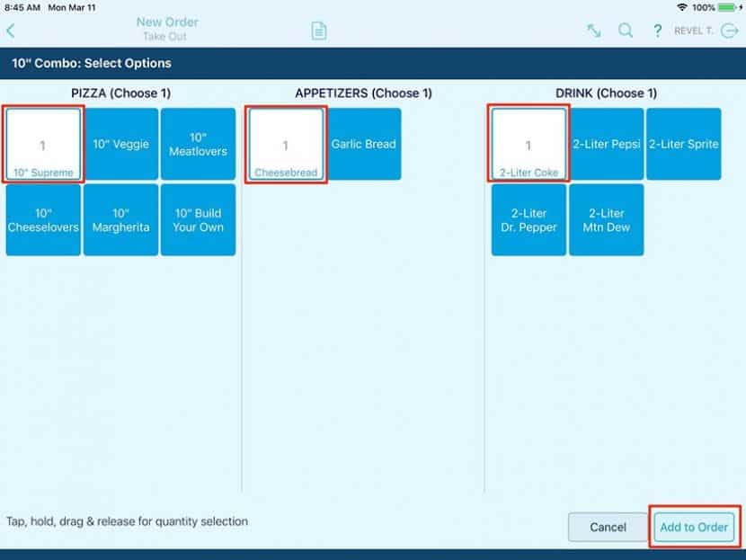Open the REVEL T. user menu
Screen dimensions: 746x560
[x=694, y=30]
